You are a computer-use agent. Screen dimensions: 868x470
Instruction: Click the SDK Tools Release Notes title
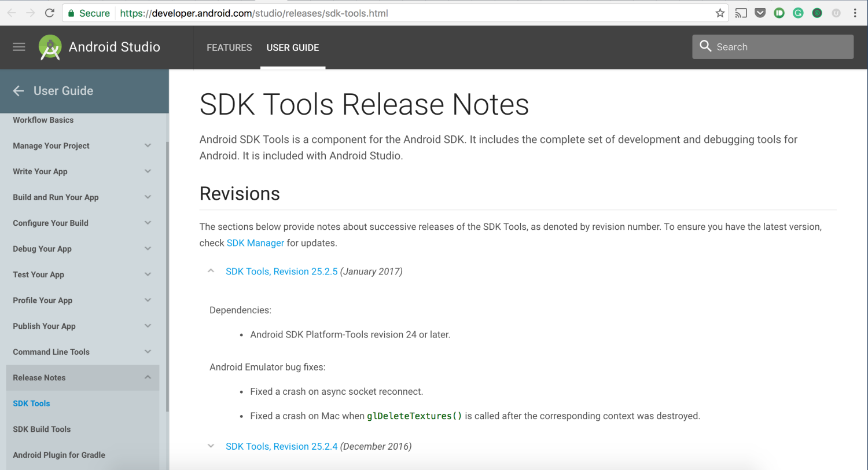[364, 104]
